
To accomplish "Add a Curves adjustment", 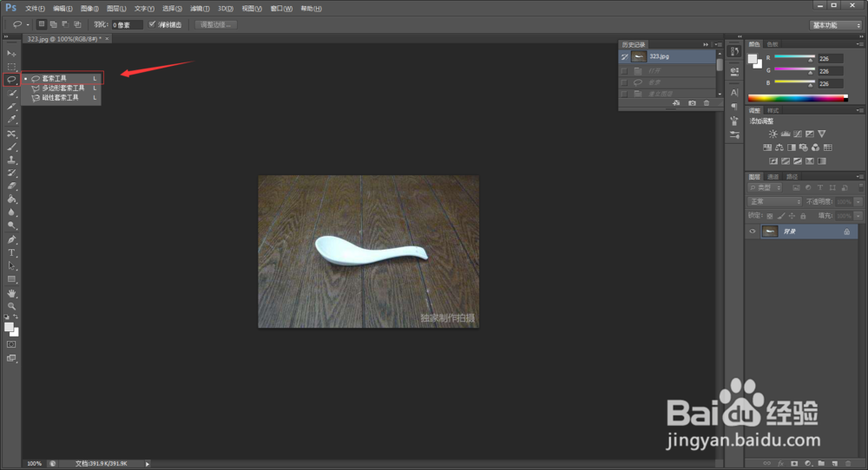I will (797, 134).
